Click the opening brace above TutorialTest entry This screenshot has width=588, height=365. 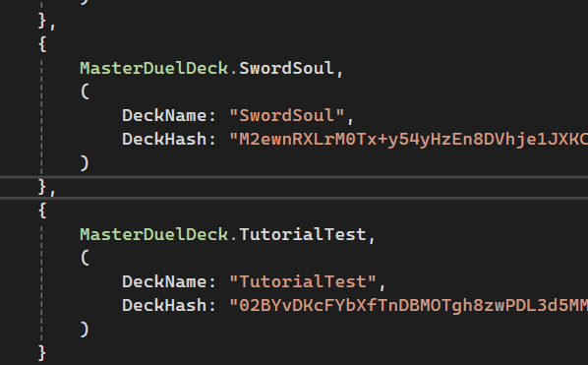(42, 211)
